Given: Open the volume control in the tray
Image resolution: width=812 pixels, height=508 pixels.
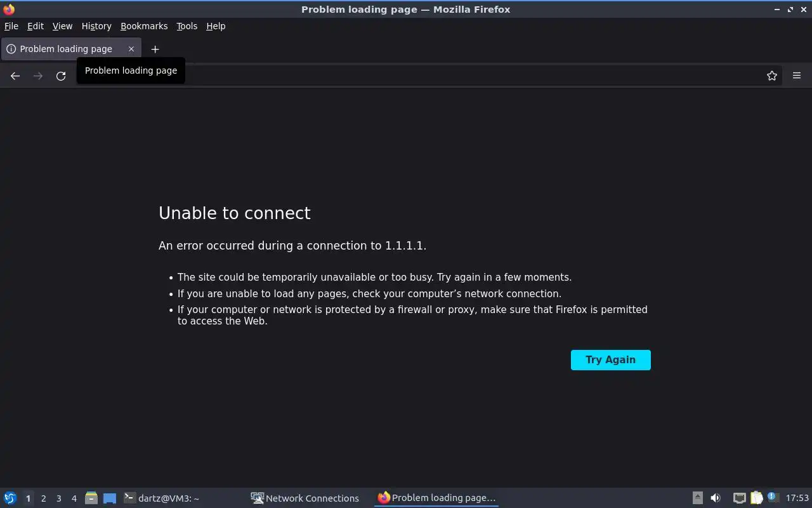Looking at the screenshot, I should click(716, 498).
